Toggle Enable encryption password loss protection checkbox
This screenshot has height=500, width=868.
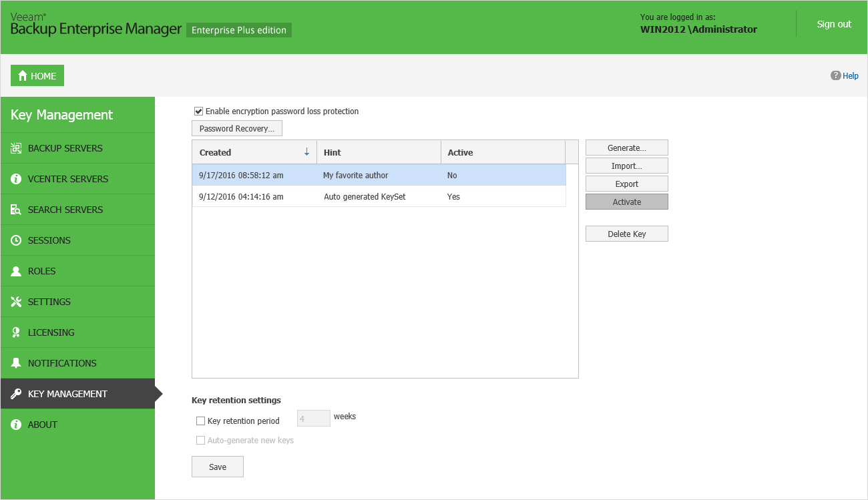(198, 111)
